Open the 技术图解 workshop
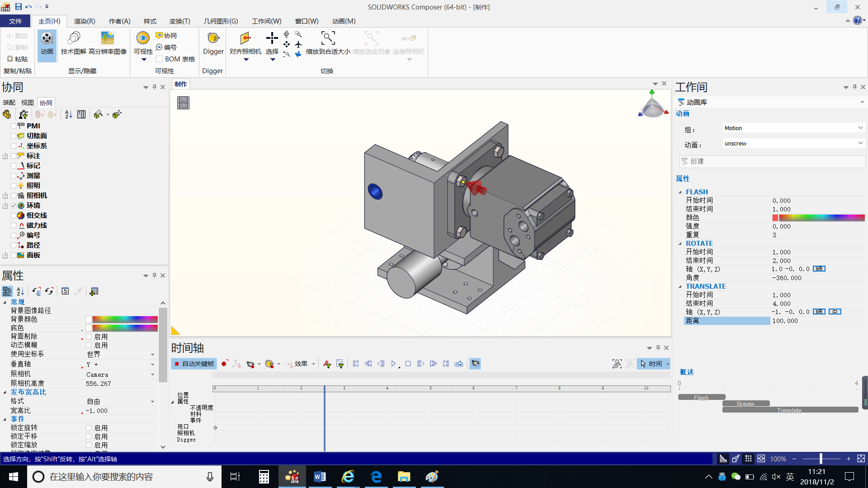Image resolution: width=868 pixels, height=488 pixels. tap(73, 43)
